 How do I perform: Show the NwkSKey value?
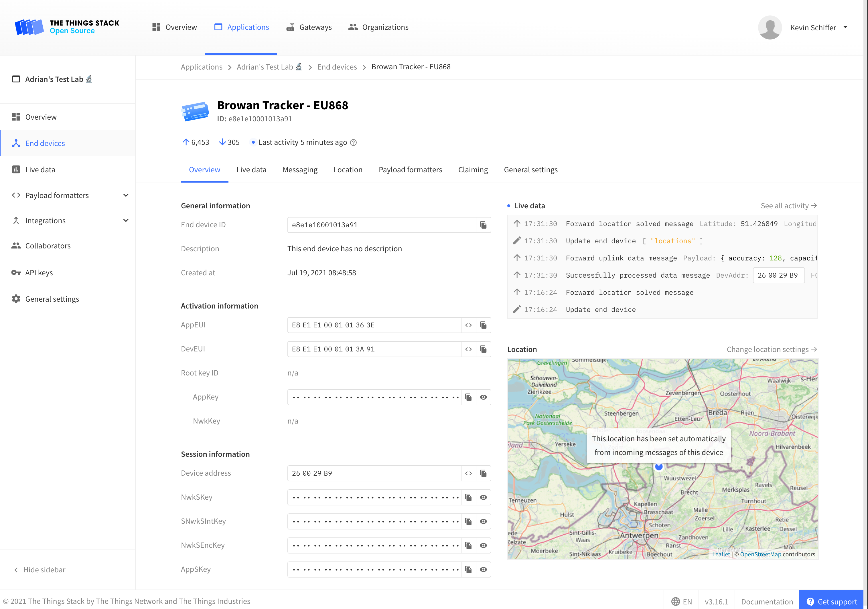pos(484,497)
